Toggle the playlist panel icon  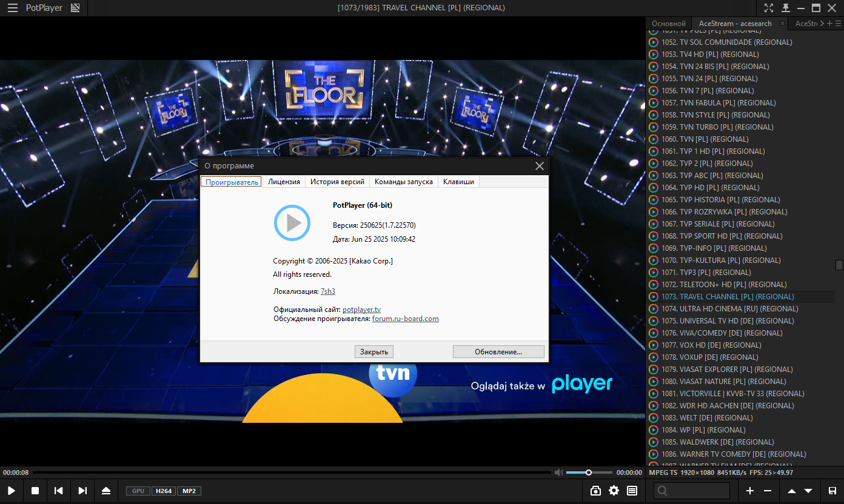[x=632, y=491]
